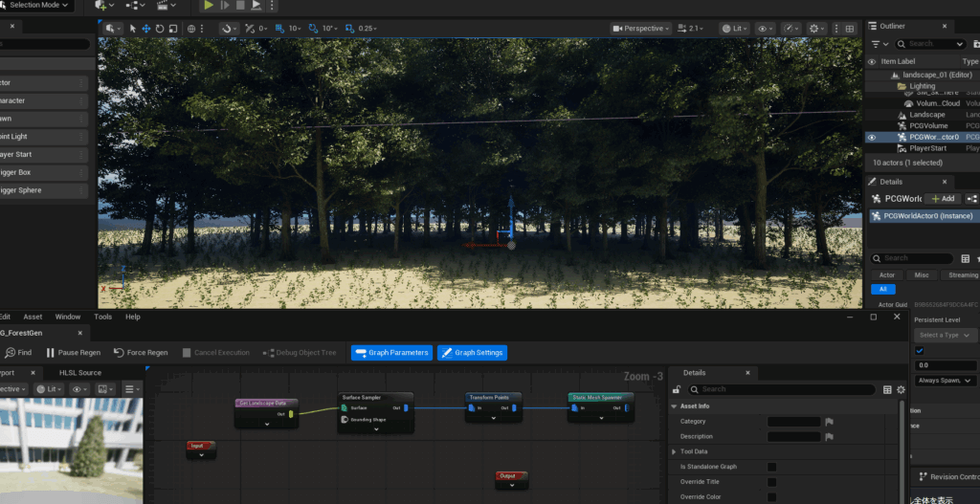Viewport: 980px width, 504px height.
Task: Enable the Is Standalone Graph checkbox
Action: (772, 467)
